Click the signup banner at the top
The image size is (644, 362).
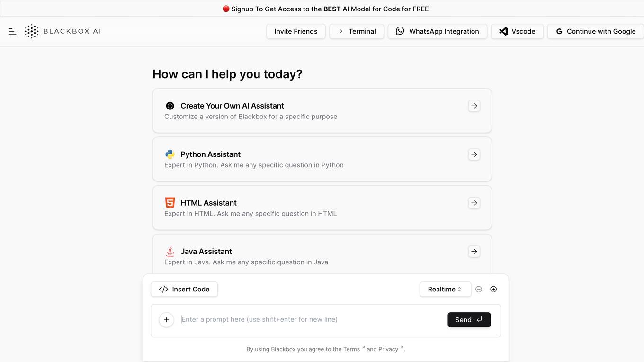click(x=322, y=9)
